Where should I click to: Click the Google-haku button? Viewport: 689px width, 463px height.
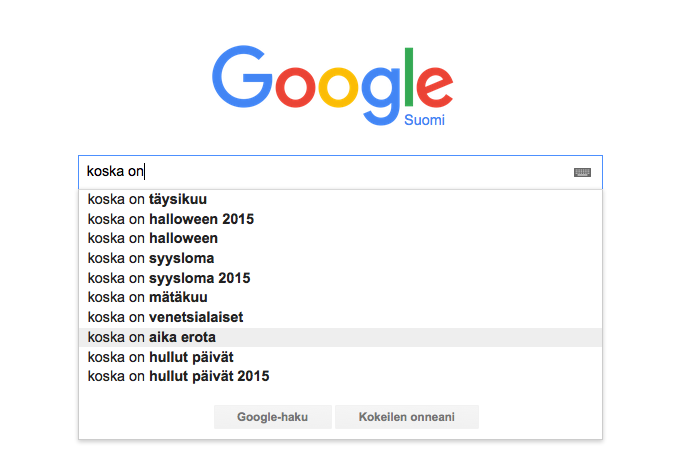272,417
